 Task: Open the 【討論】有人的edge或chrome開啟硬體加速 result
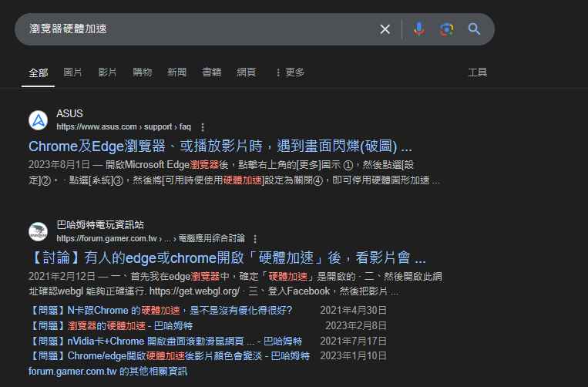[227, 257]
